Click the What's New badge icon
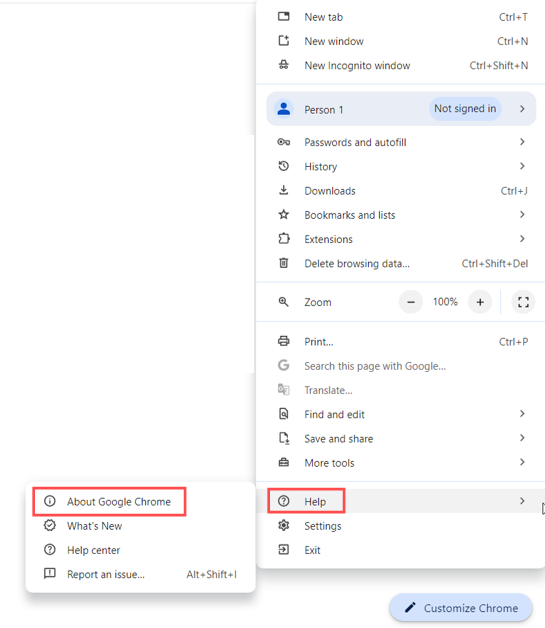 point(50,525)
